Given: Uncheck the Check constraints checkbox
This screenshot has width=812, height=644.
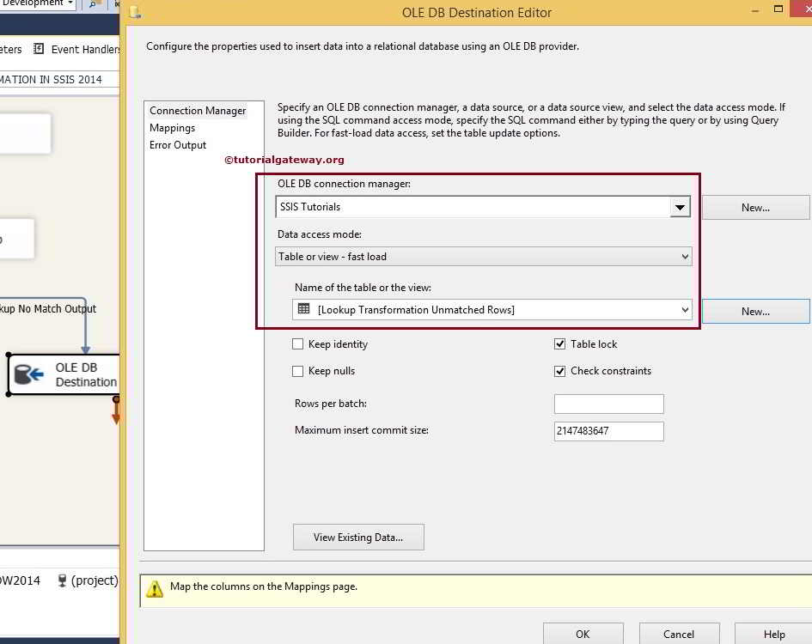Looking at the screenshot, I should tap(559, 371).
